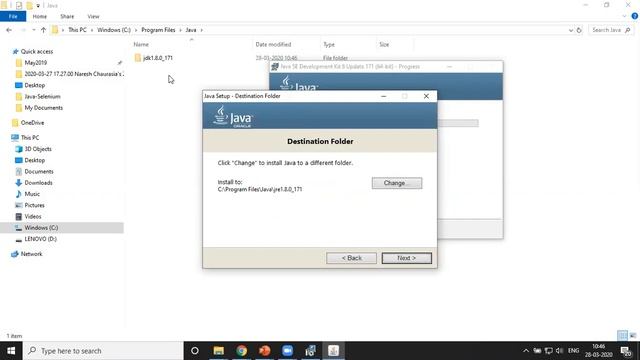Open Java-Selenium folder in sidebar
Image resolution: width=640 pixels, height=360 pixels.
click(x=42, y=96)
